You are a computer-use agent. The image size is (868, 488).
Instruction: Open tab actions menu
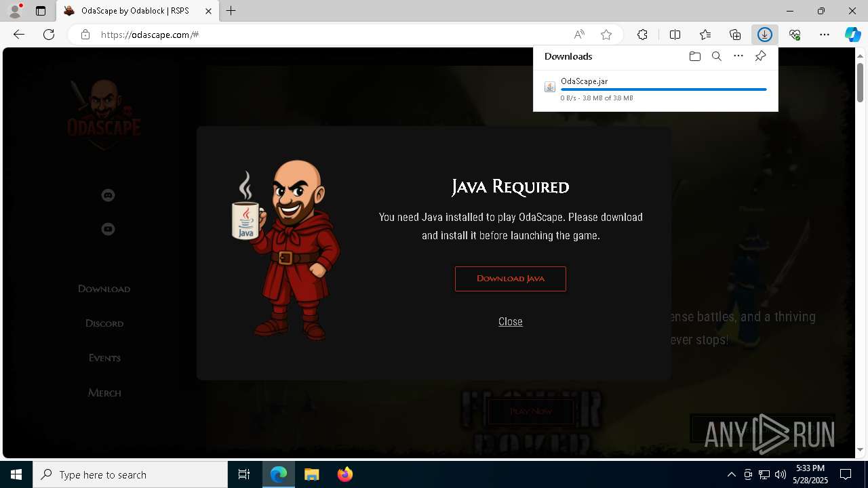click(41, 11)
